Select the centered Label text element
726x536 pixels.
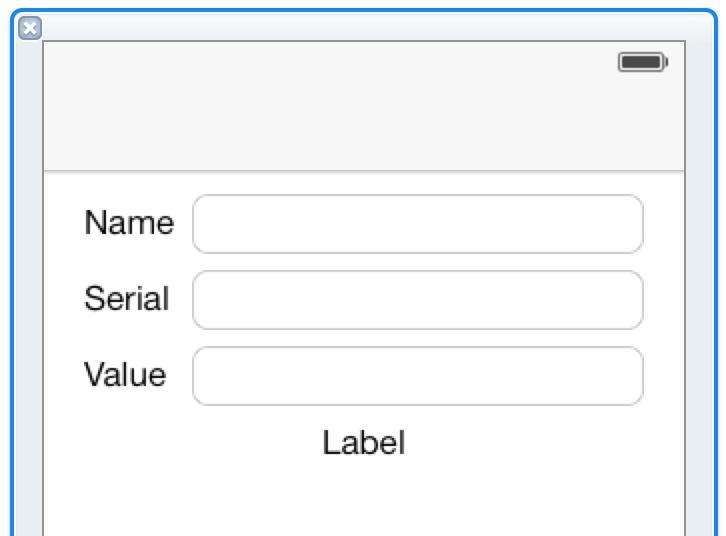[364, 443]
